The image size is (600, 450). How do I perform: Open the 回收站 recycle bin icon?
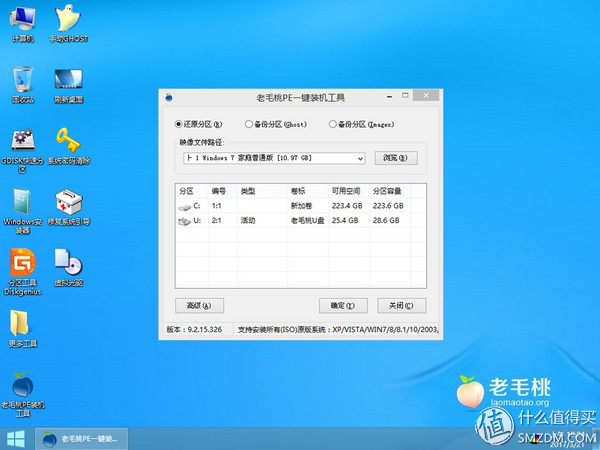[23, 85]
